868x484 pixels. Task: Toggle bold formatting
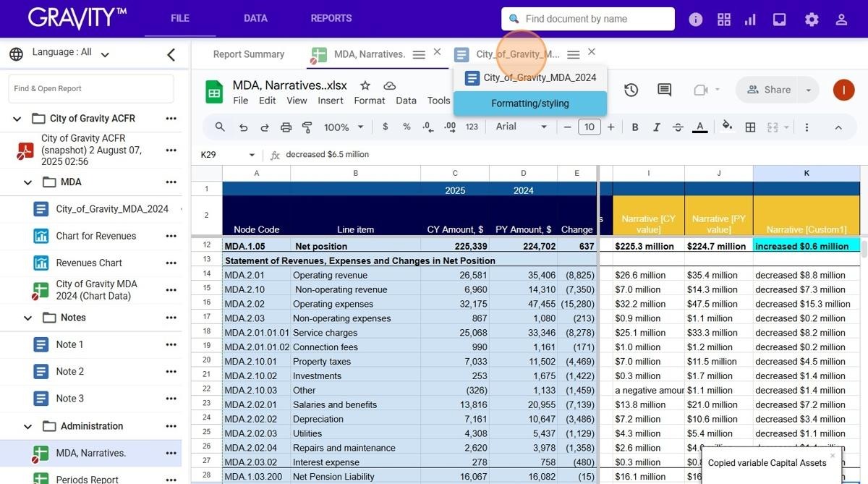635,127
